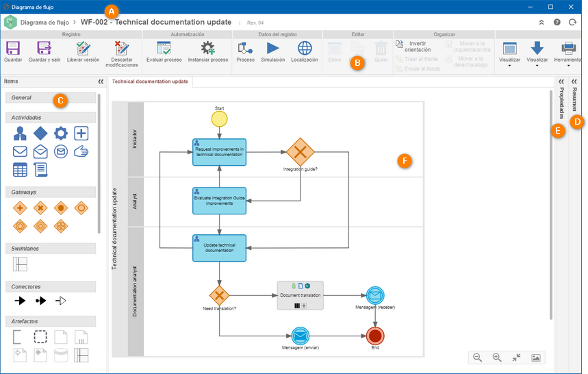
Task: Pick the closed envelope message activity icon
Action: pos(20,151)
